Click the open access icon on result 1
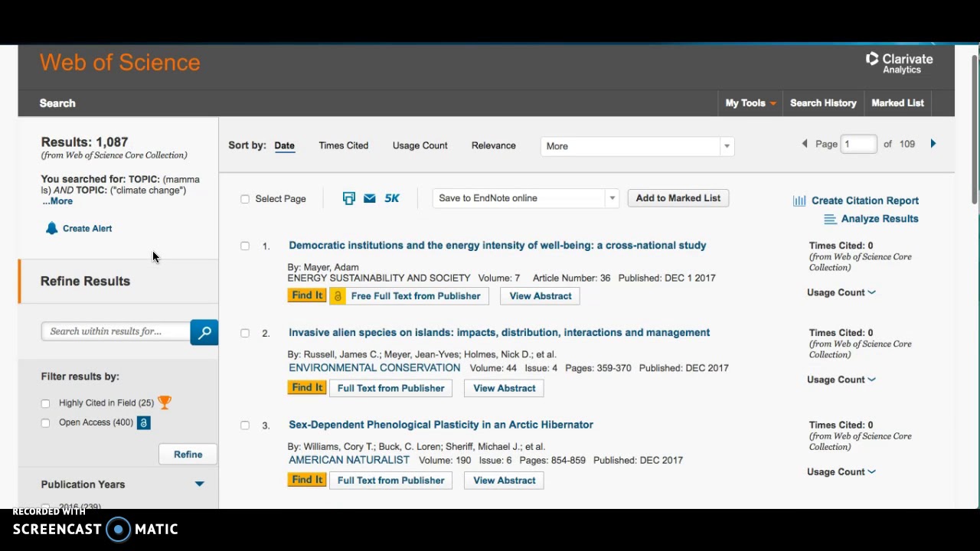The width and height of the screenshot is (980, 551). pyautogui.click(x=338, y=296)
